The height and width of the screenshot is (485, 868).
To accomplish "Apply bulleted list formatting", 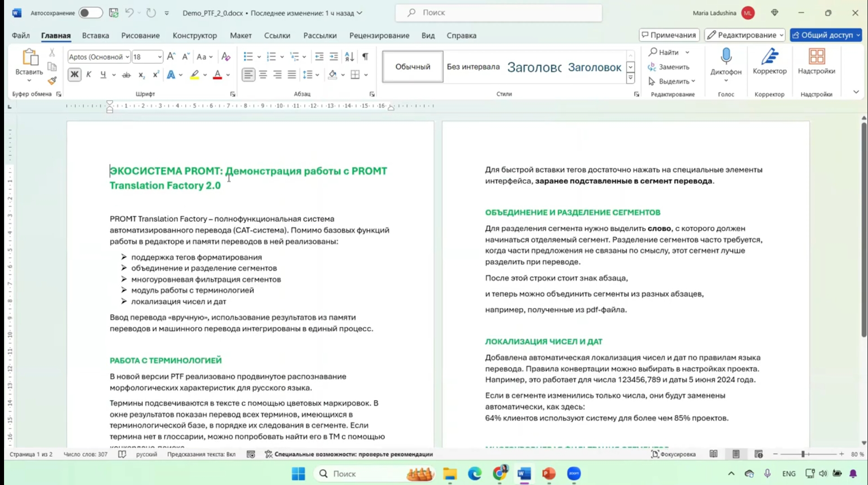I will (x=248, y=57).
